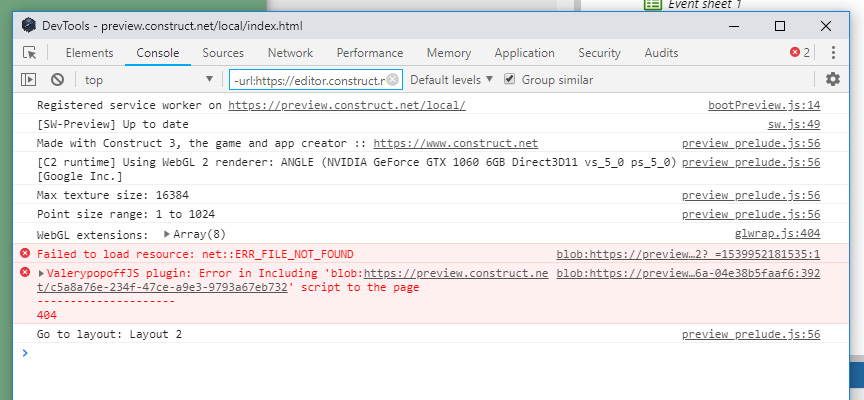This screenshot has width=864, height=400.
Task: Switch to the Elements tab
Action: point(89,53)
